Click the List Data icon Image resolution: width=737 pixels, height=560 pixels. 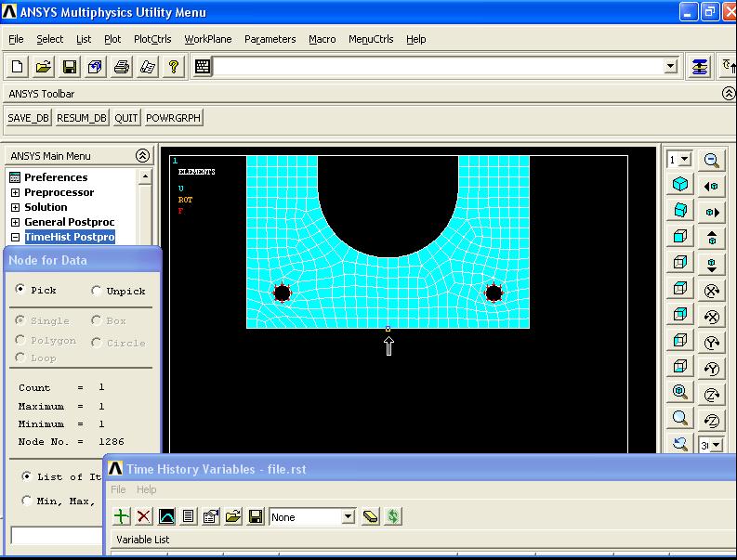(x=189, y=516)
